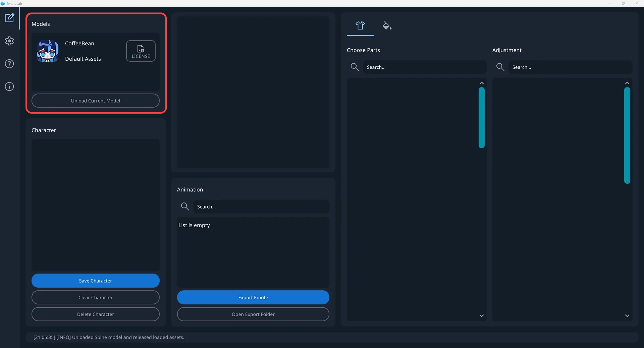This screenshot has height=348, width=644.
Task: Click the Adjustment panel scrollbar thumb
Action: point(627,135)
